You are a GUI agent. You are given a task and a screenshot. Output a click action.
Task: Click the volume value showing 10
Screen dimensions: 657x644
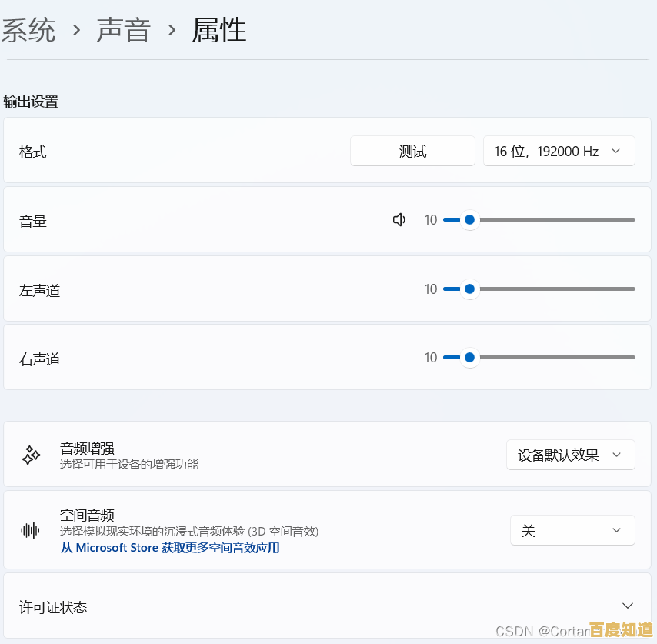tap(430, 219)
